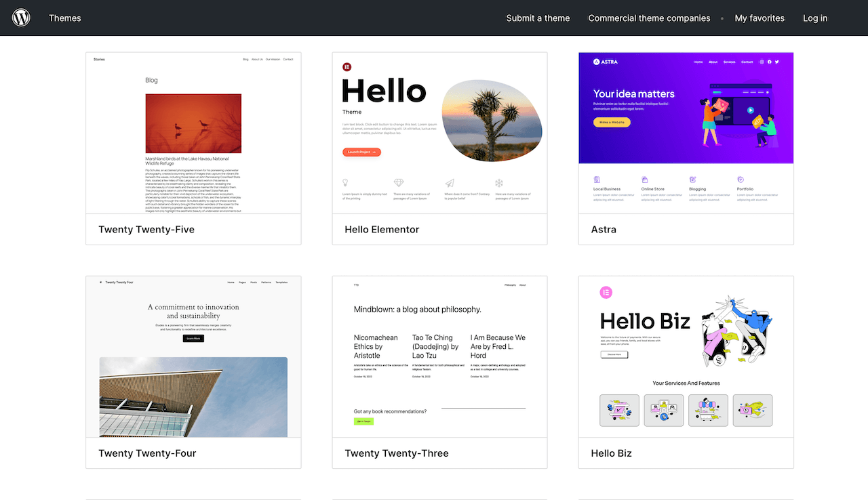Open the Themes menu
The image size is (868, 500).
tap(64, 18)
